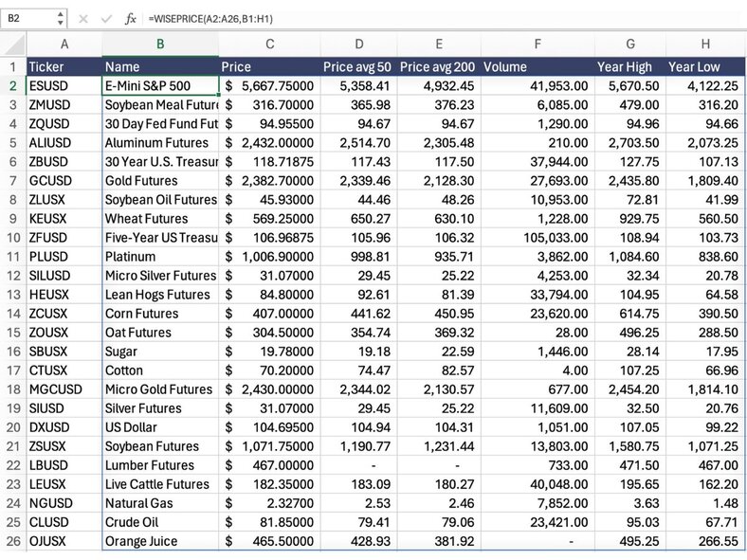
Task: Click the Name Box showing B2
Action: pyautogui.click(x=28, y=18)
